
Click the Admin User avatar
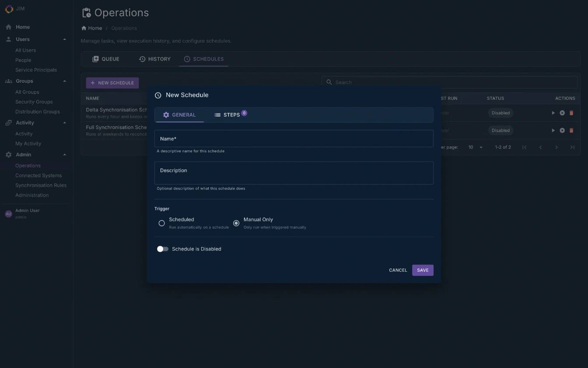8,213
